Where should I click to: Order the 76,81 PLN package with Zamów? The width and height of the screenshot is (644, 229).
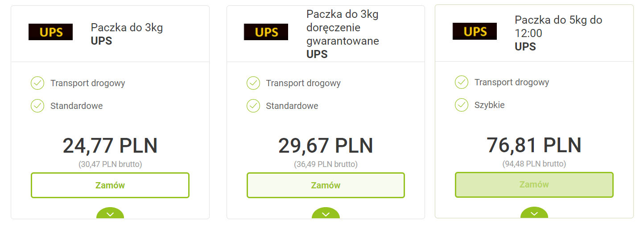tap(534, 184)
